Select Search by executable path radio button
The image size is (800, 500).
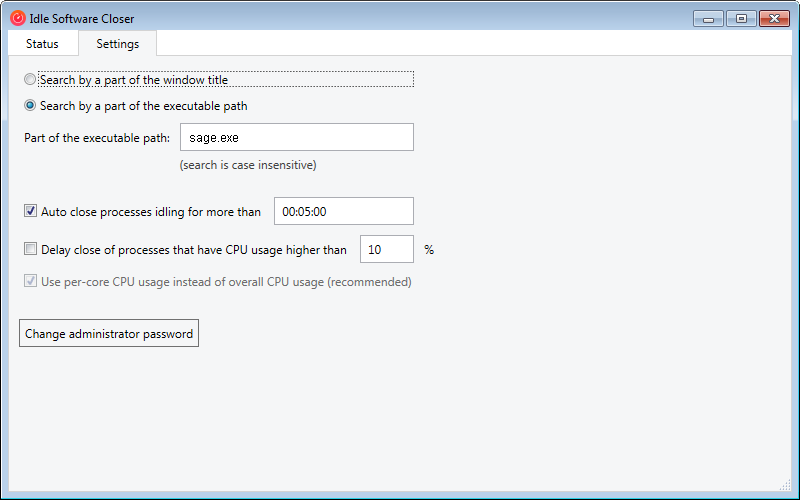[30, 106]
